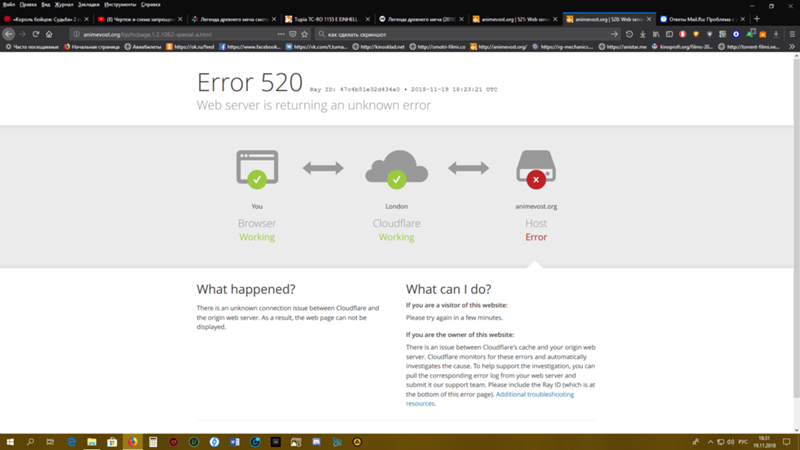Show more bookmarks with double chevron
The height and width of the screenshot is (450, 800).
(x=792, y=46)
